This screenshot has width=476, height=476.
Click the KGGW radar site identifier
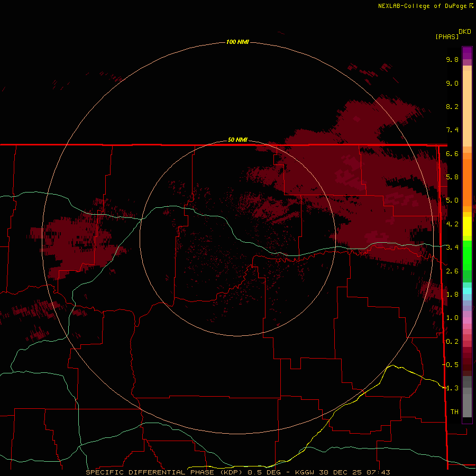click(305, 472)
